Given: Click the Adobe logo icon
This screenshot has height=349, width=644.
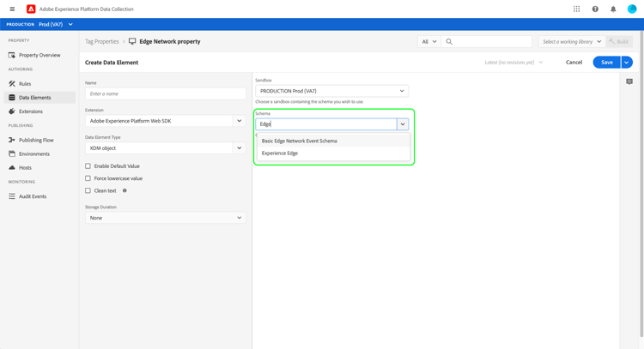Looking at the screenshot, I should pyautogui.click(x=31, y=9).
